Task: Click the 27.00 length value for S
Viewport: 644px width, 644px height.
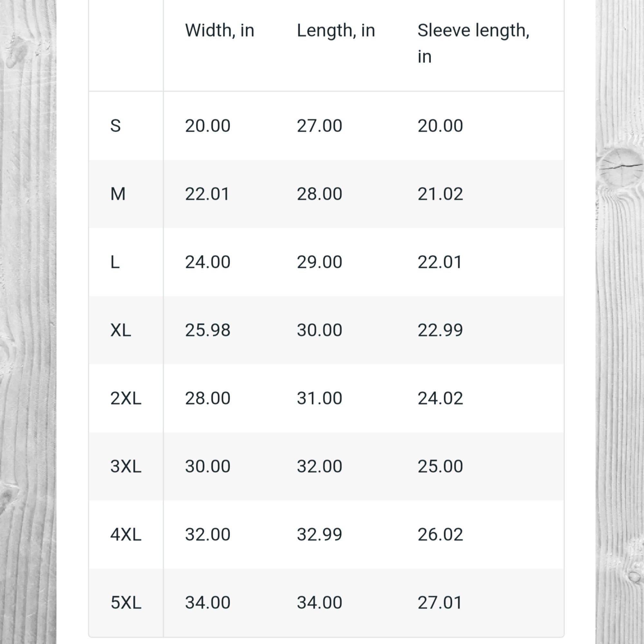Action: click(x=320, y=126)
